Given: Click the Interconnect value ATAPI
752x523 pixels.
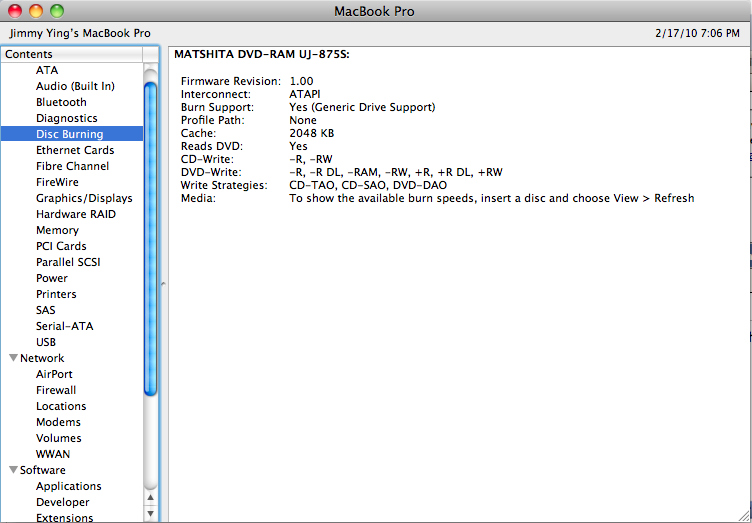Looking at the screenshot, I should pyautogui.click(x=305, y=94).
